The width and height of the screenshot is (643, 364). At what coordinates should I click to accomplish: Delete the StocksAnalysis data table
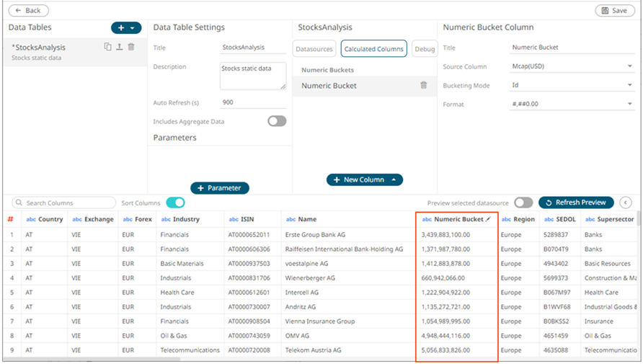(130, 47)
